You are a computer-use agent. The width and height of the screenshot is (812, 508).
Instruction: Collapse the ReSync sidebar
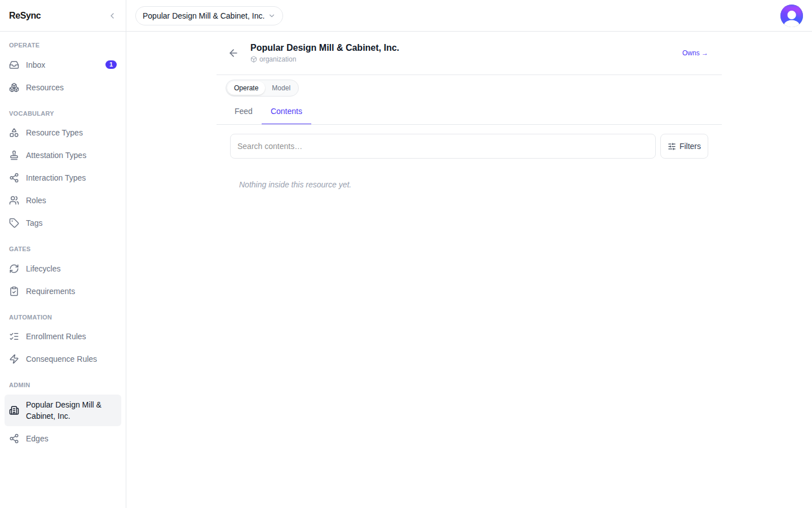pyautogui.click(x=112, y=16)
